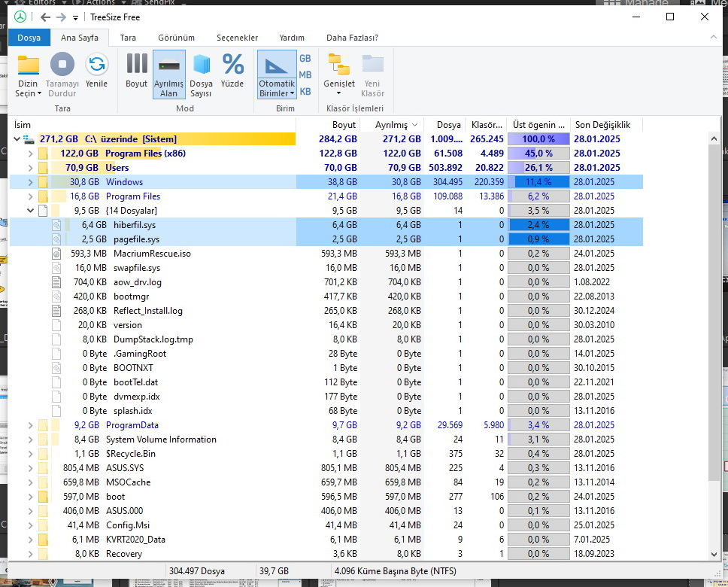Open the Yardım tab
The width and height of the screenshot is (728, 587).
click(292, 38)
